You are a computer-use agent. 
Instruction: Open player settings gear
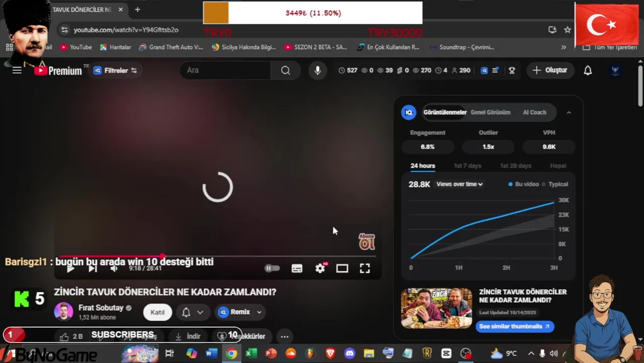click(320, 268)
